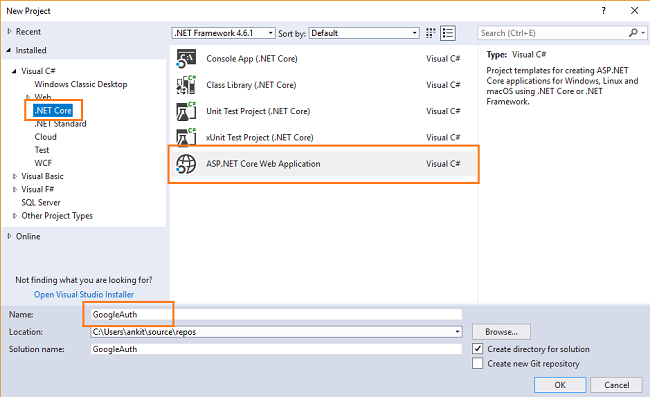
Task: Switch to small icons grid view
Action: [x=431, y=33]
